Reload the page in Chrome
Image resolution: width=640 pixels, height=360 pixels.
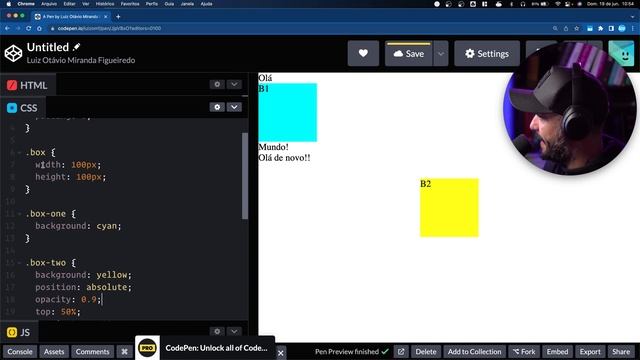(29, 28)
